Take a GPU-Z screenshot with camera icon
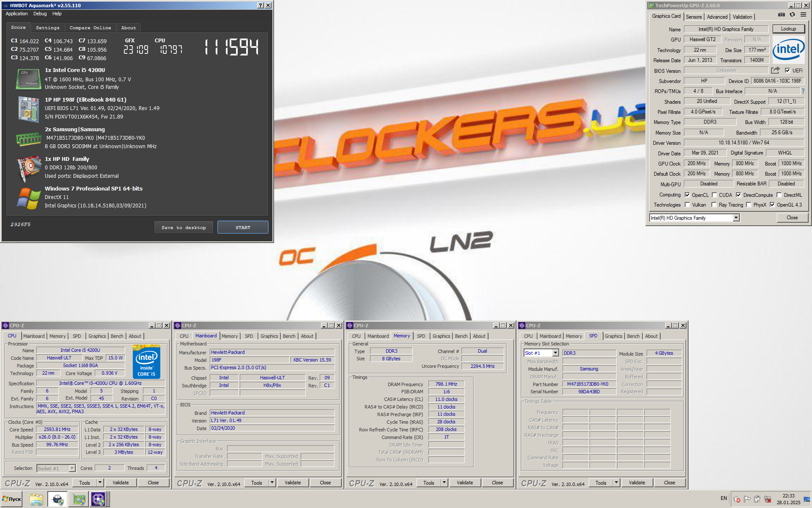812x508 pixels. pyautogui.click(x=781, y=15)
